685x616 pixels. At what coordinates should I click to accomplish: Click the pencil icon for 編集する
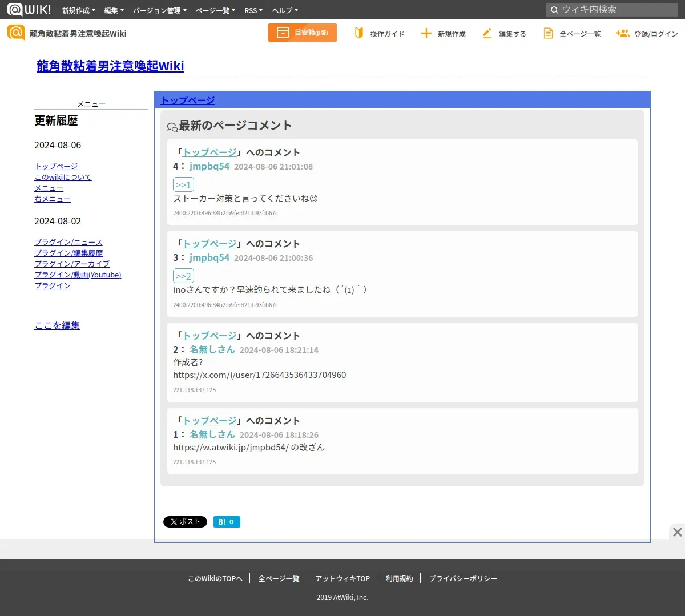487,33
